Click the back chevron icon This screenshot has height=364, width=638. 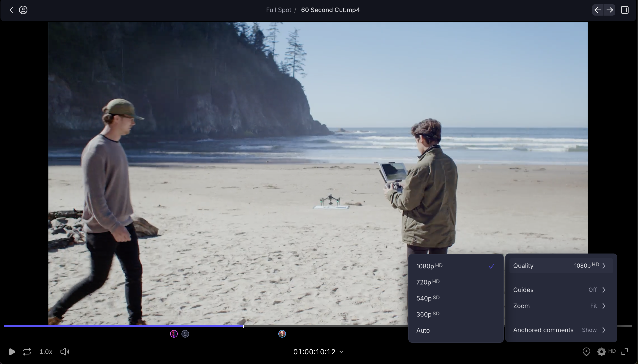[11, 10]
